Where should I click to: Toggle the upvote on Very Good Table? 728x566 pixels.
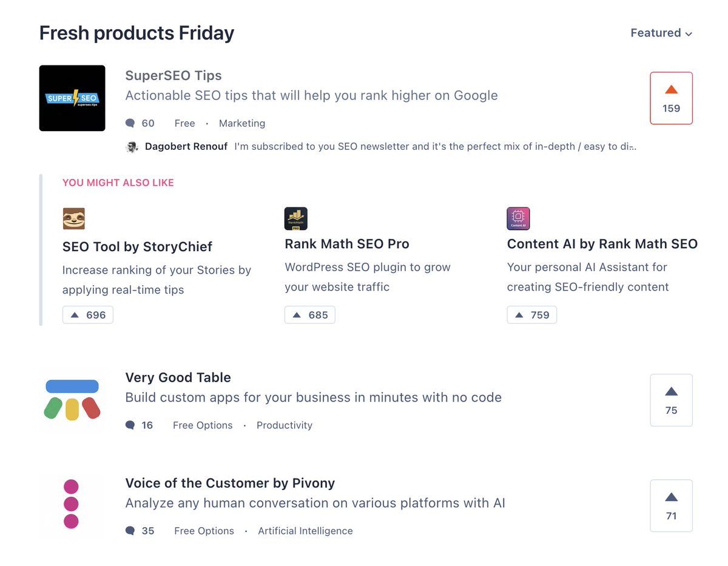(x=671, y=400)
